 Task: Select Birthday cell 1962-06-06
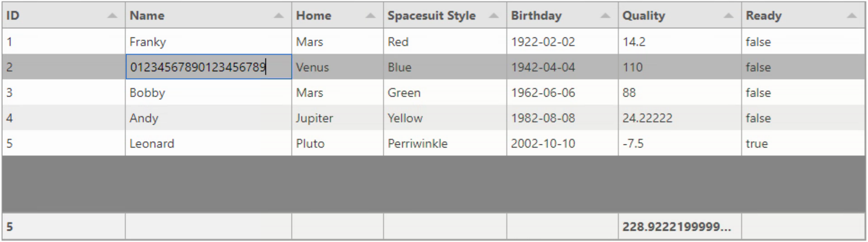562,93
